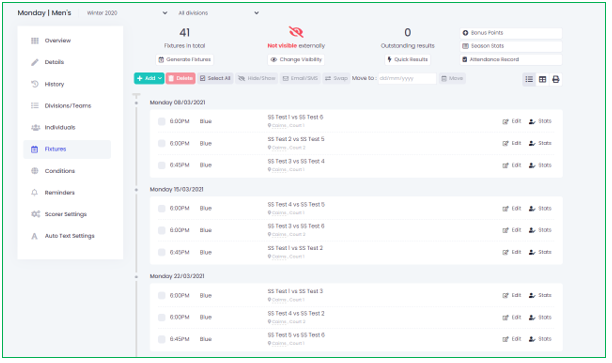Open Stats for SS Test 2 vs SS Test 5

(x=540, y=143)
